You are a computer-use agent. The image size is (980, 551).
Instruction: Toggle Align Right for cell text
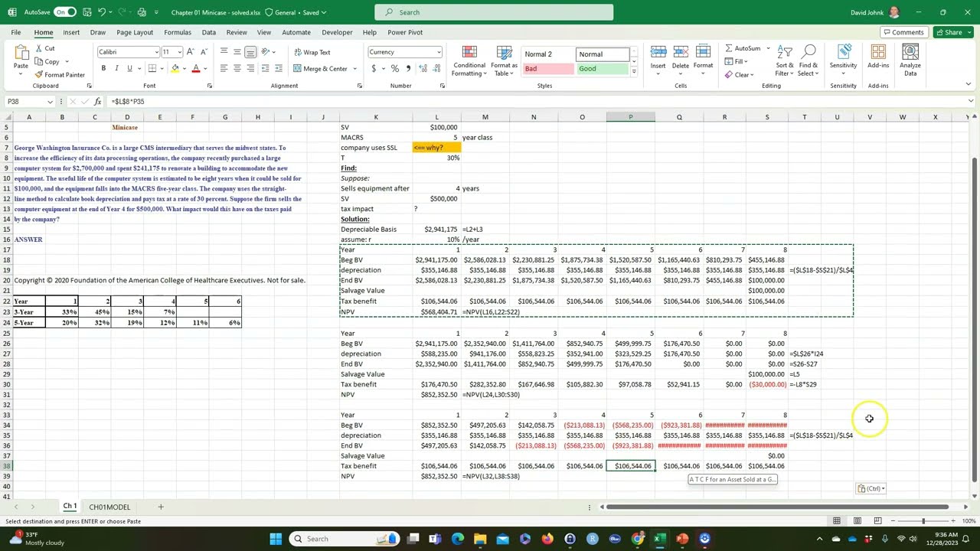point(250,69)
